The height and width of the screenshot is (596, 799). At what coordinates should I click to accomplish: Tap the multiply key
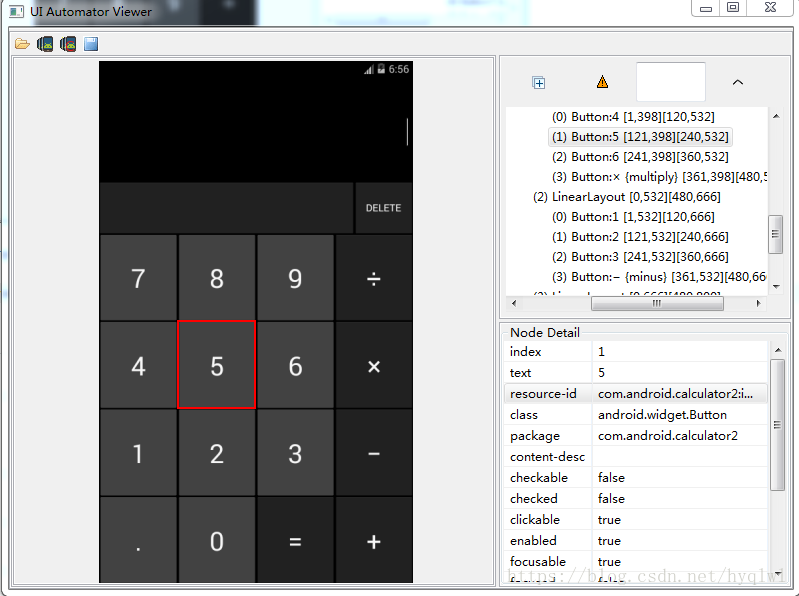(x=374, y=366)
